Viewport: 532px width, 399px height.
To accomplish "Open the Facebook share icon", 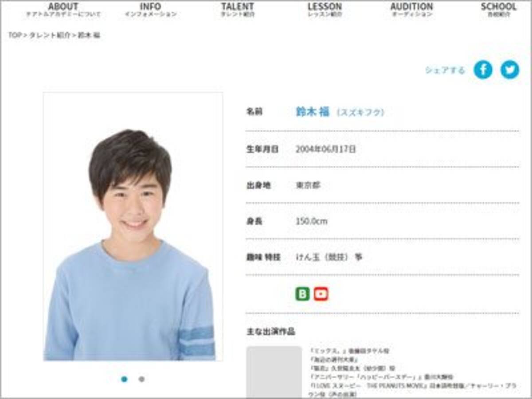I will click(x=484, y=70).
